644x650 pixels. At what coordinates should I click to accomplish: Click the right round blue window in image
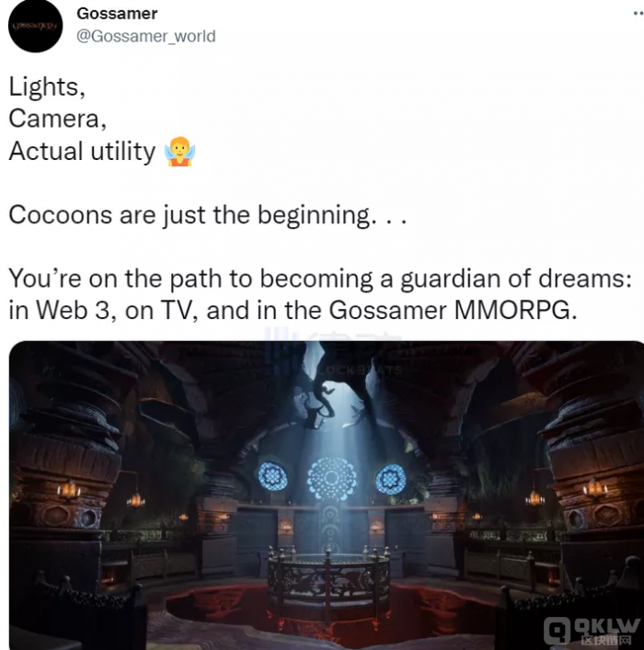(x=390, y=479)
